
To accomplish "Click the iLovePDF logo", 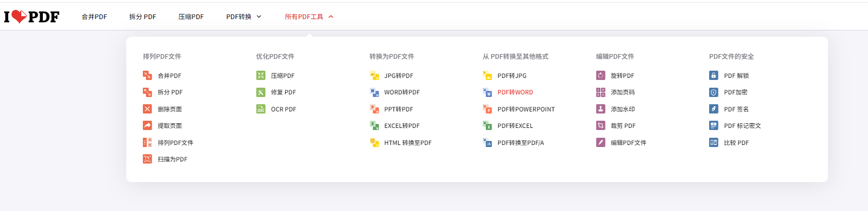I will pos(31,17).
